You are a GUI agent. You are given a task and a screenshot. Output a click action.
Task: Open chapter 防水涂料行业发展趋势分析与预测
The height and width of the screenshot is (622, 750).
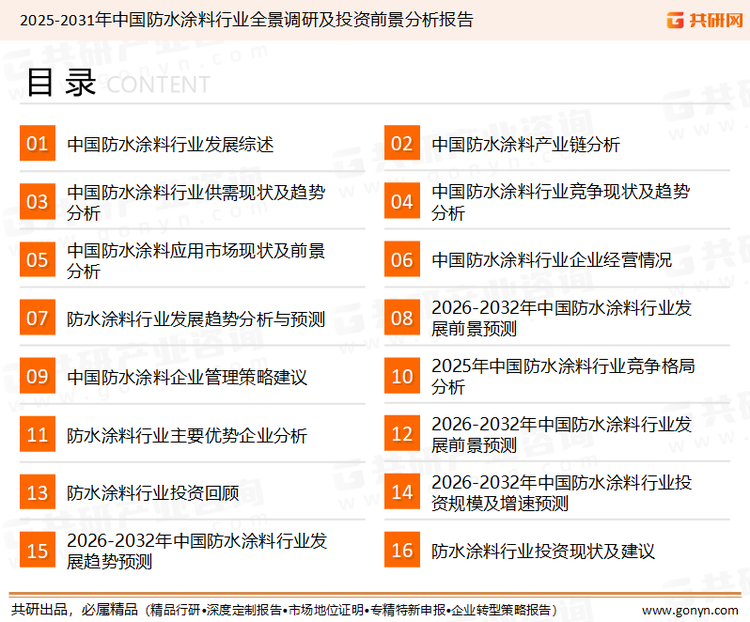click(196, 319)
